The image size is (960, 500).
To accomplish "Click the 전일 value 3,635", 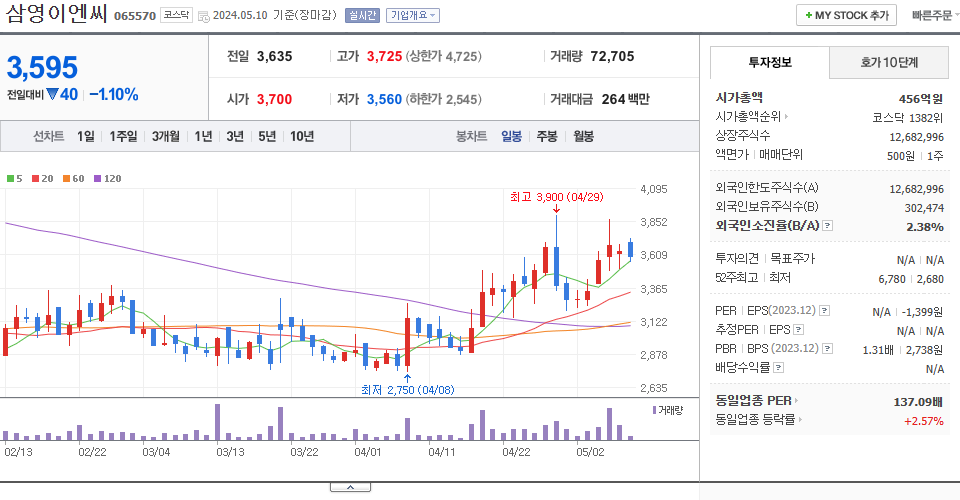I will [x=274, y=56].
